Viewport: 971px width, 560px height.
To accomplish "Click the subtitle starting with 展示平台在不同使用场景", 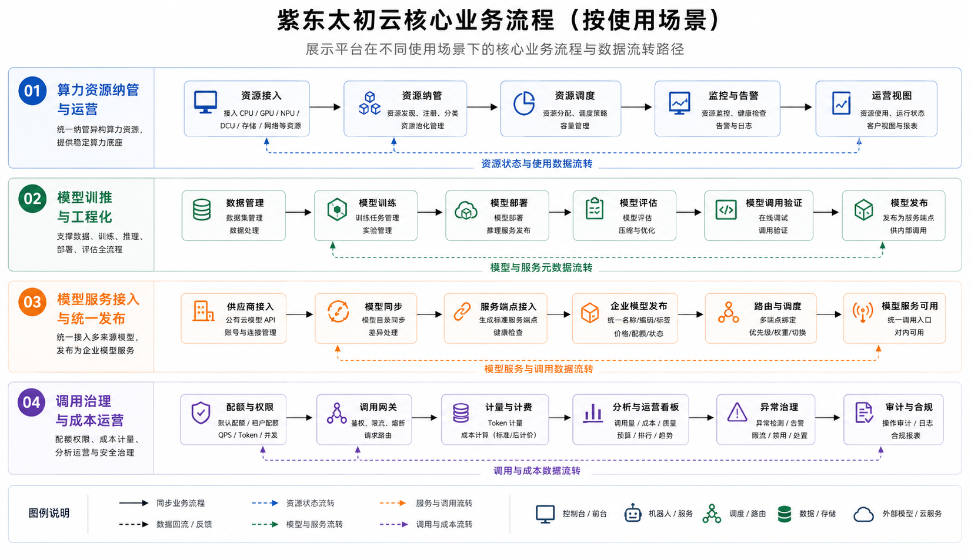I will [495, 49].
